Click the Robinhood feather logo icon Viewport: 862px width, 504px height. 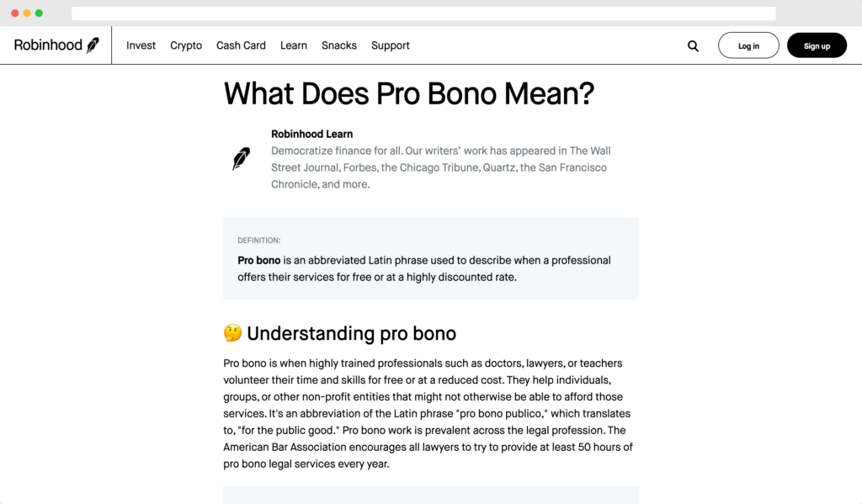coord(93,45)
